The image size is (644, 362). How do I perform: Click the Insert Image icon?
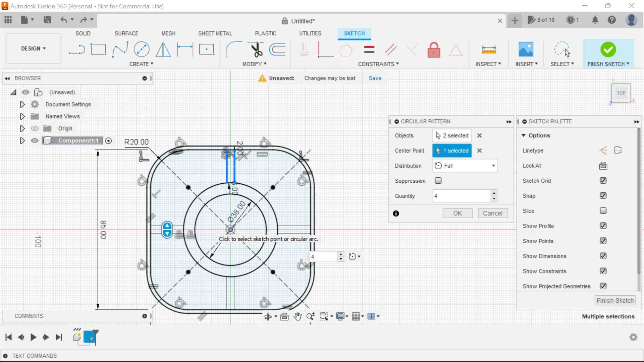[526, 50]
